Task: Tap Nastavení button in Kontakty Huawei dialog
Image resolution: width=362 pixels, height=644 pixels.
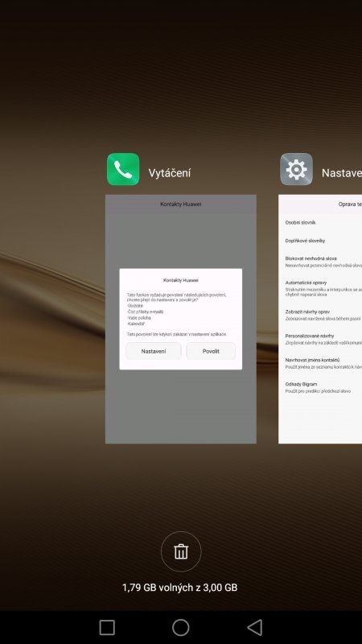Action: click(x=154, y=351)
